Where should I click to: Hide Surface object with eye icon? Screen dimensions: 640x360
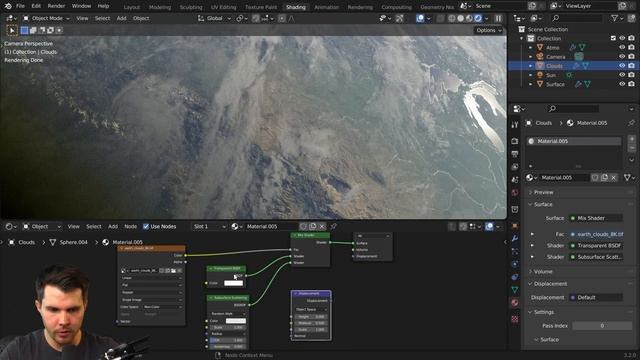(x=622, y=84)
